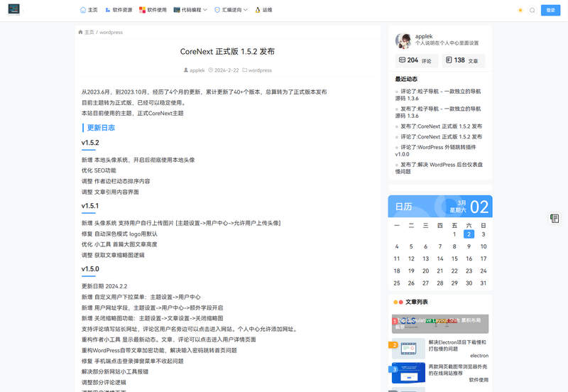Open search via magnifier icon

[x=532, y=10]
